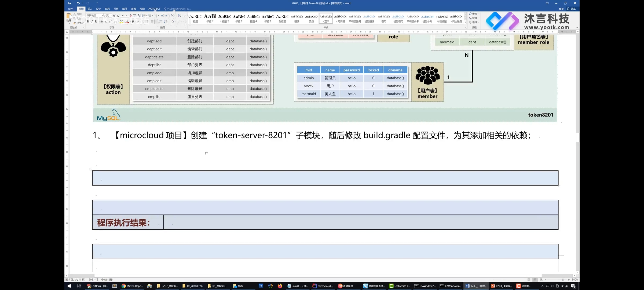This screenshot has width=644, height=290.
Task: Click the Tell Me search box
Action: [x=177, y=9]
